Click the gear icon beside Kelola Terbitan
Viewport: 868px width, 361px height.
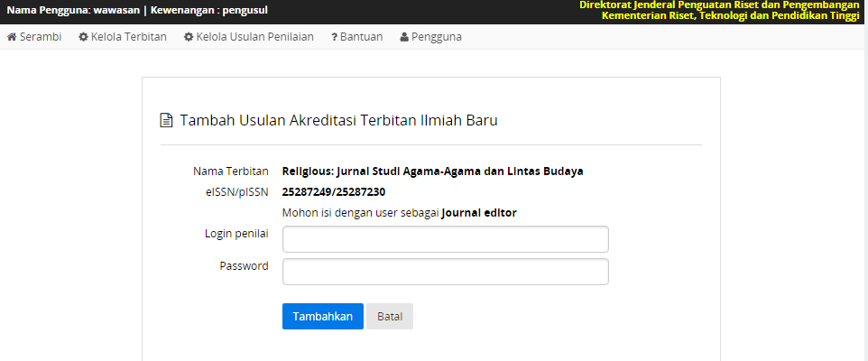(83, 37)
